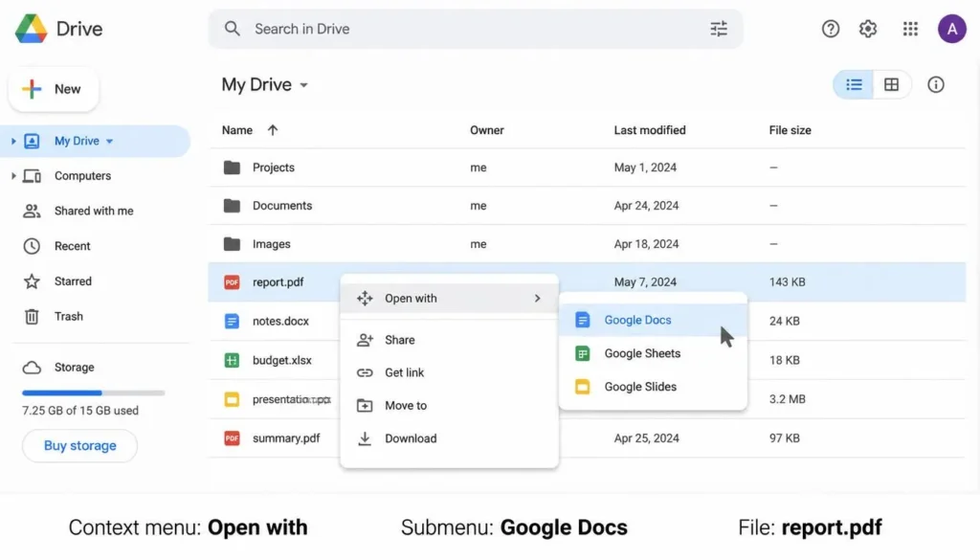
Task: Click in the Search in Drive field
Action: coord(475,29)
